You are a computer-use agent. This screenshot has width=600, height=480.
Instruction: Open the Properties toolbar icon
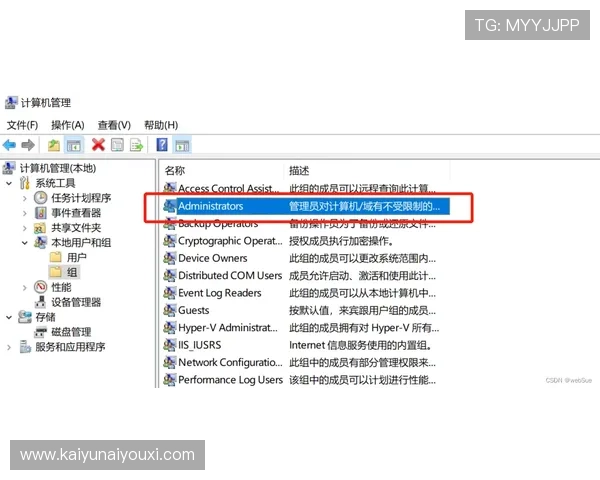pos(117,145)
